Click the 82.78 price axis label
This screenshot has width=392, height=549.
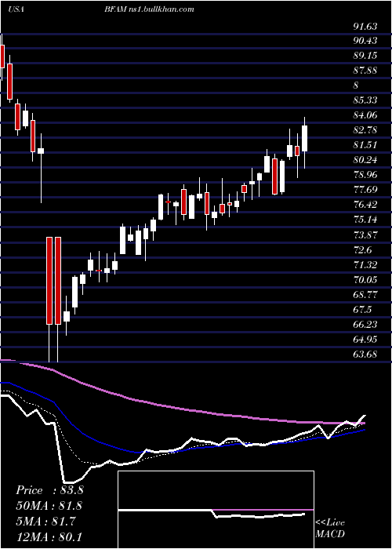(365, 130)
